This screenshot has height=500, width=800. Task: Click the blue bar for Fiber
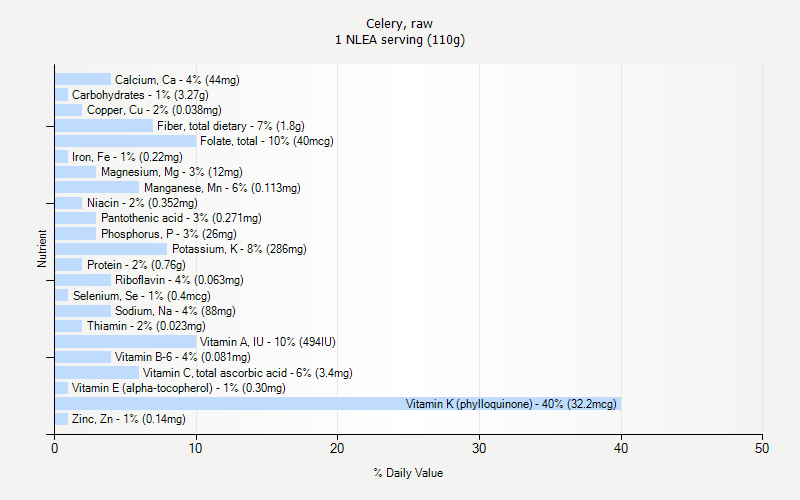104,126
